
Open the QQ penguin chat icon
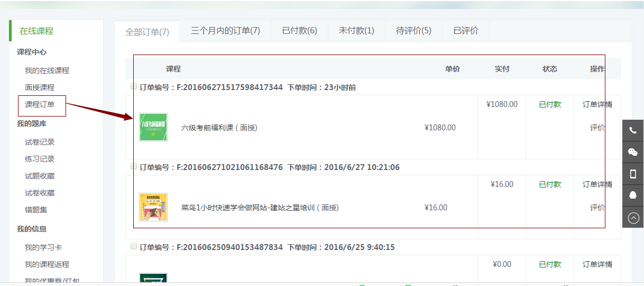(633, 195)
